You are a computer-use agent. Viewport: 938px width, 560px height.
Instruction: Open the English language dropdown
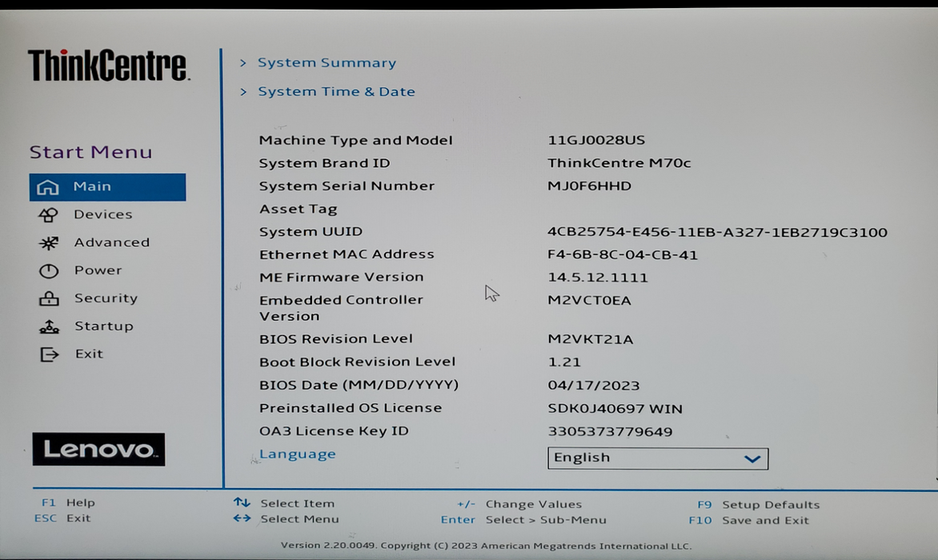tap(657, 458)
